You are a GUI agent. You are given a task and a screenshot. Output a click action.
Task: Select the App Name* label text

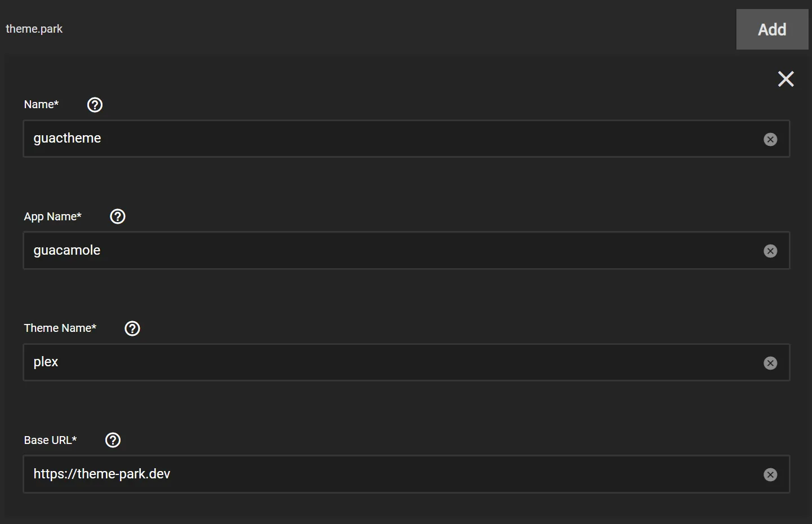tap(52, 217)
